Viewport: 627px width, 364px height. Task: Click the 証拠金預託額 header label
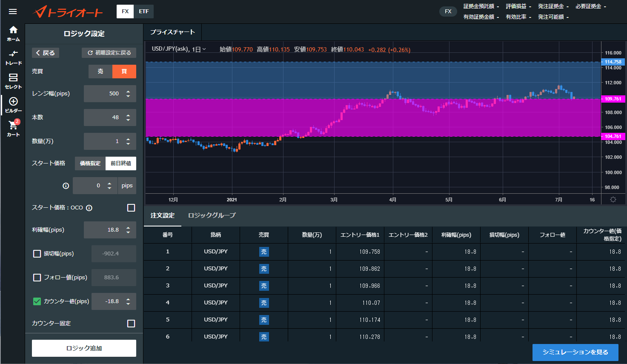479,6
